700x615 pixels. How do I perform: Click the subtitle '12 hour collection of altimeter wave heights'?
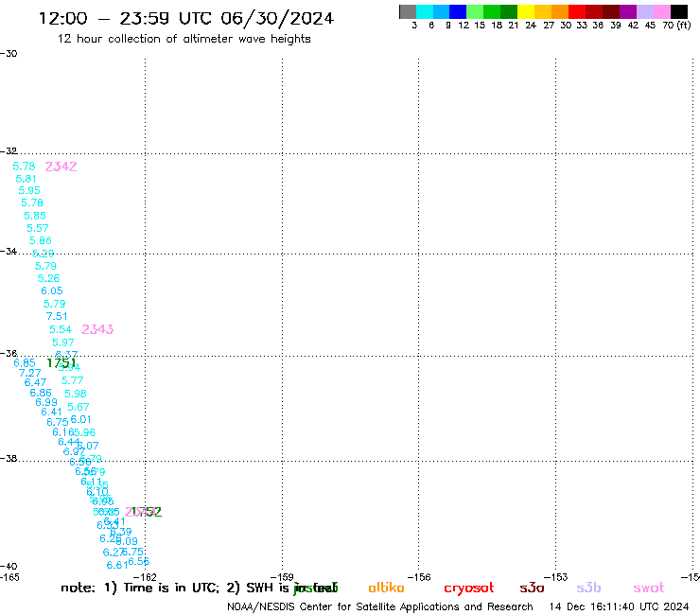click(x=184, y=40)
